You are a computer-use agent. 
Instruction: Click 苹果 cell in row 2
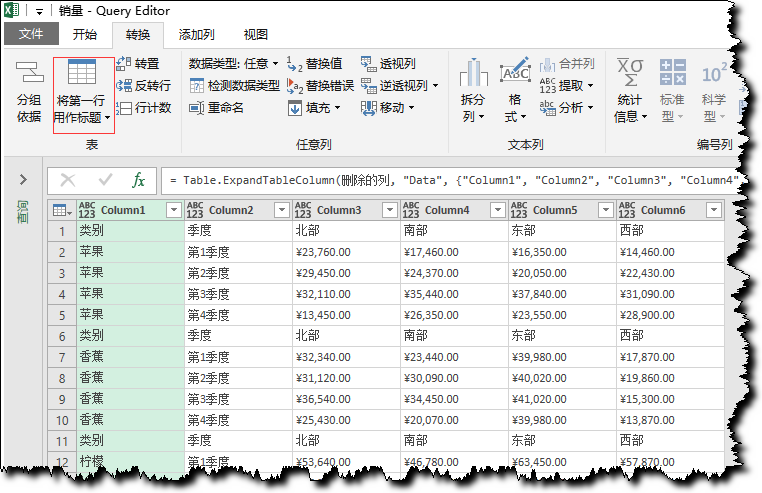point(130,252)
